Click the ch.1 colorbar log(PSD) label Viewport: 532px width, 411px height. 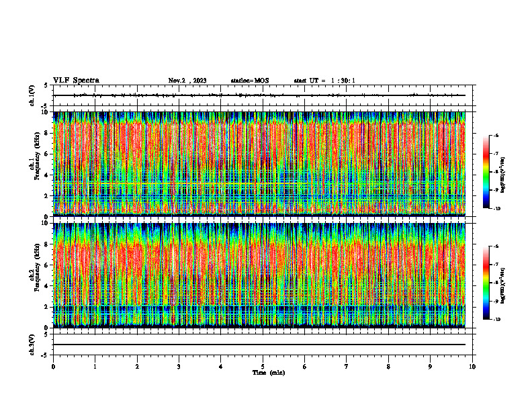[x=503, y=175]
